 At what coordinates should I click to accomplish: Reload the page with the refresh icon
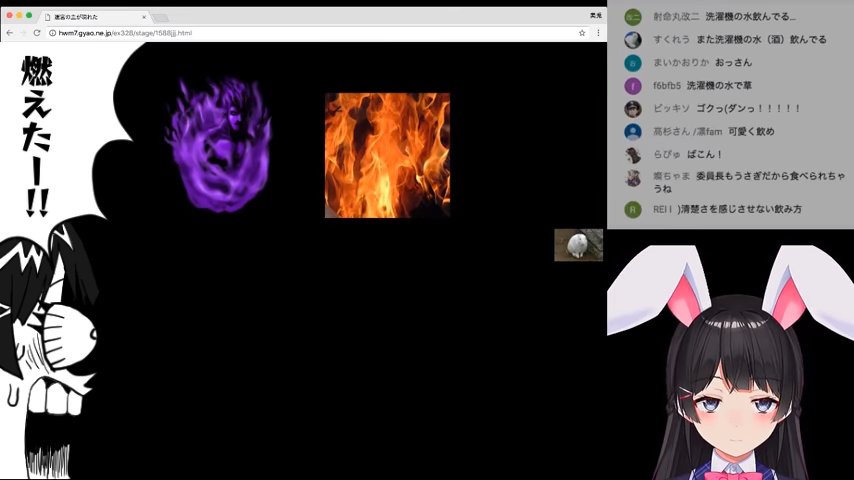click(x=36, y=33)
